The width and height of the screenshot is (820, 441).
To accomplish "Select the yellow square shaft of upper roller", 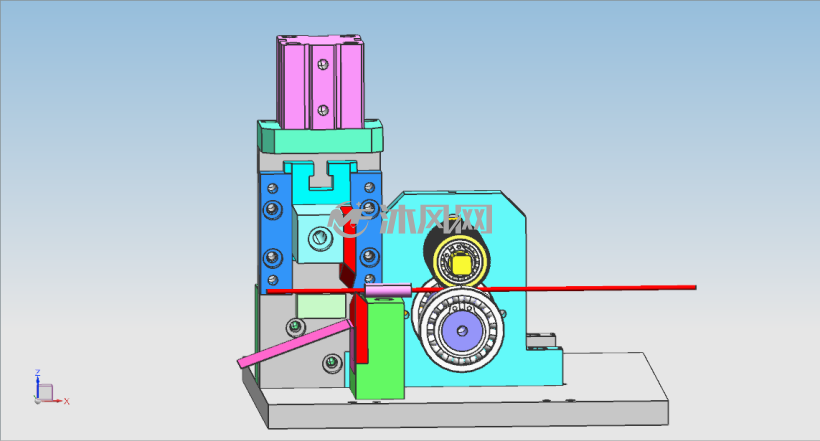I will click(x=462, y=263).
